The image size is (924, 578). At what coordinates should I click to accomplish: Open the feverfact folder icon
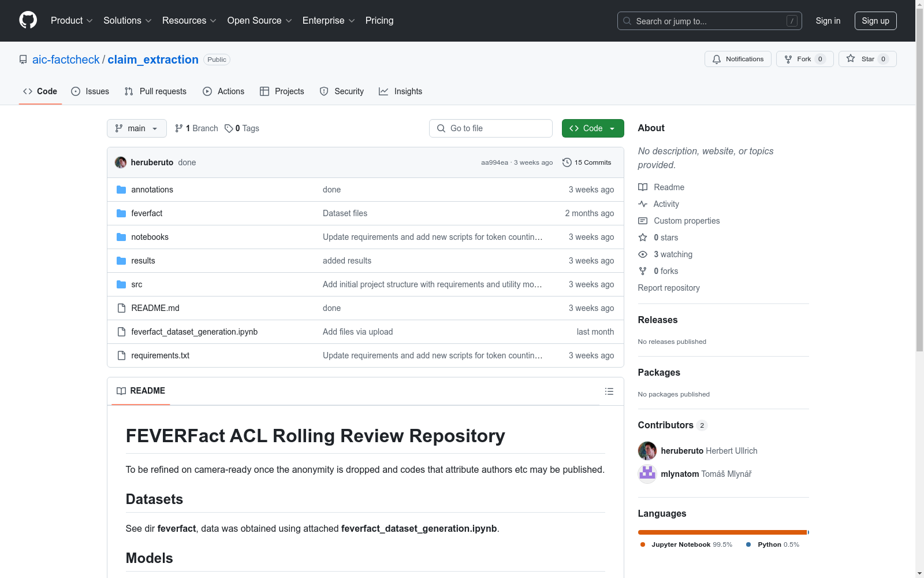click(x=121, y=213)
